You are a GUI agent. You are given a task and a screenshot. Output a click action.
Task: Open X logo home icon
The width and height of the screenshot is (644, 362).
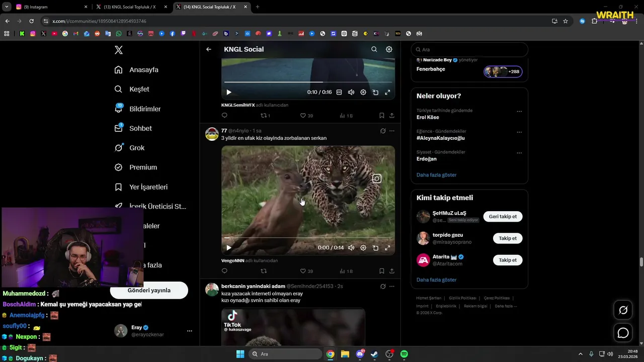[119, 50]
